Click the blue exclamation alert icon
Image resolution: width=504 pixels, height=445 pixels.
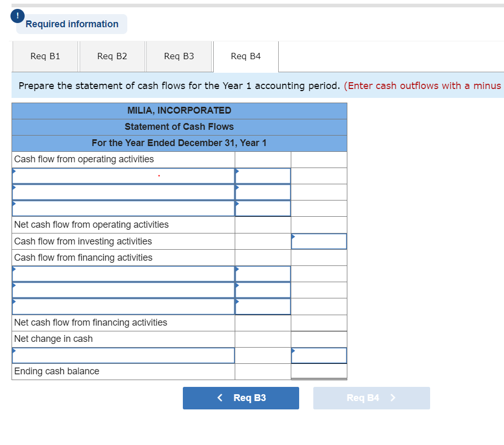tap(17, 16)
